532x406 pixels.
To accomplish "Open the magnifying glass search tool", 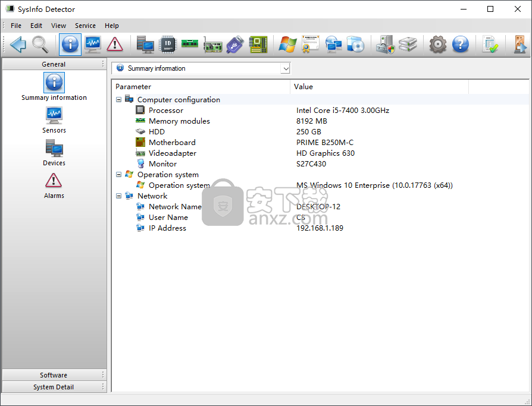I will [x=40, y=45].
